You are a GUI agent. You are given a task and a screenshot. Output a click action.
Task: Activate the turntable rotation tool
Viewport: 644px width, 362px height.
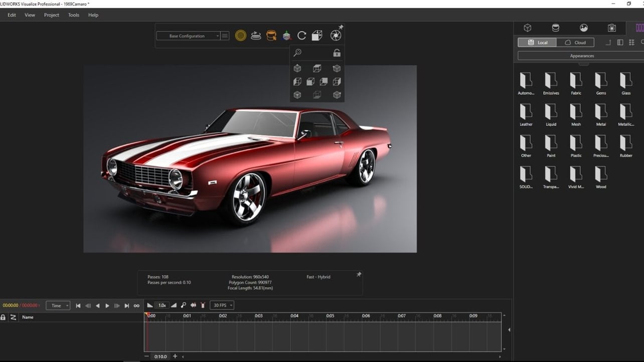pyautogui.click(x=301, y=35)
